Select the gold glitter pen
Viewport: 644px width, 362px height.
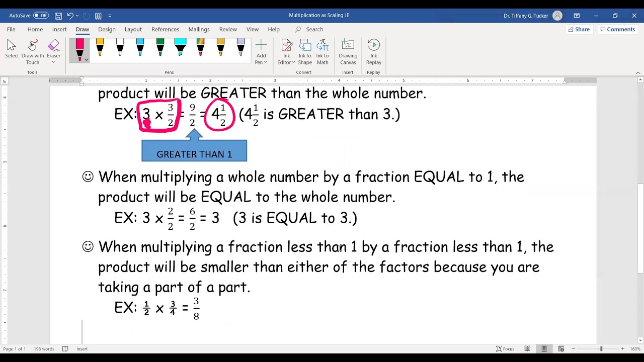(x=220, y=48)
